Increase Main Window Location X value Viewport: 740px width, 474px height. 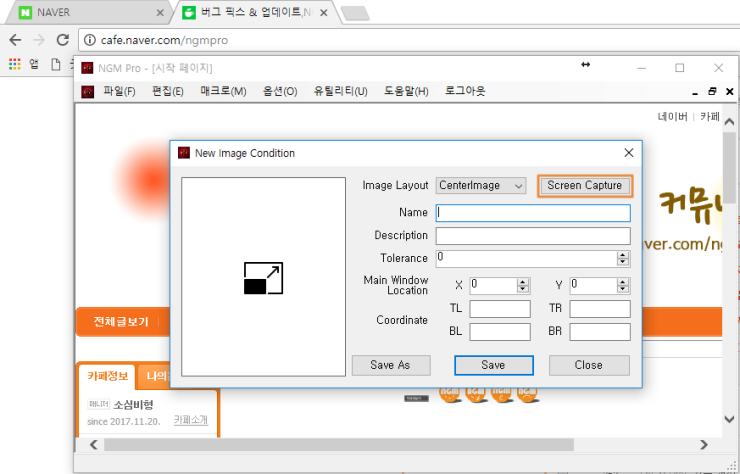[x=523, y=282]
